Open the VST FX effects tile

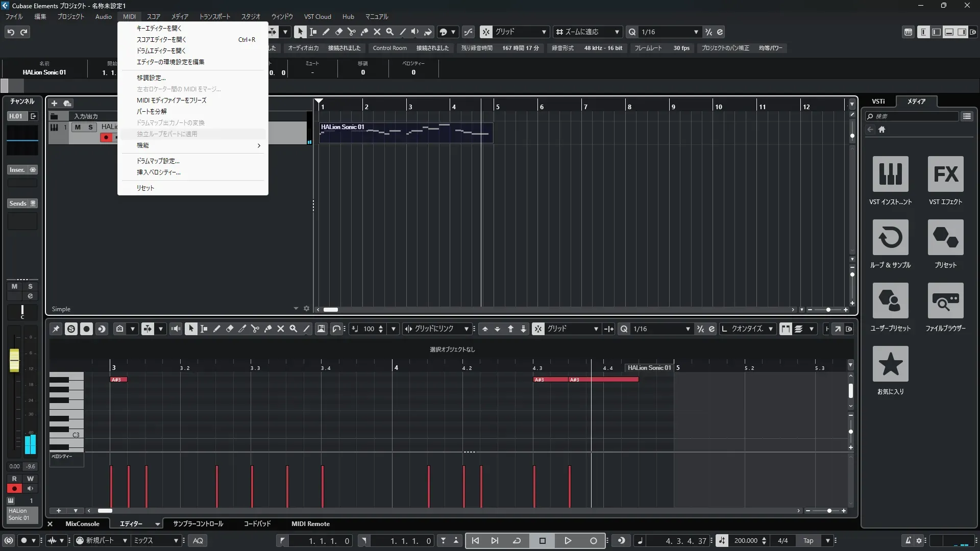(x=945, y=174)
